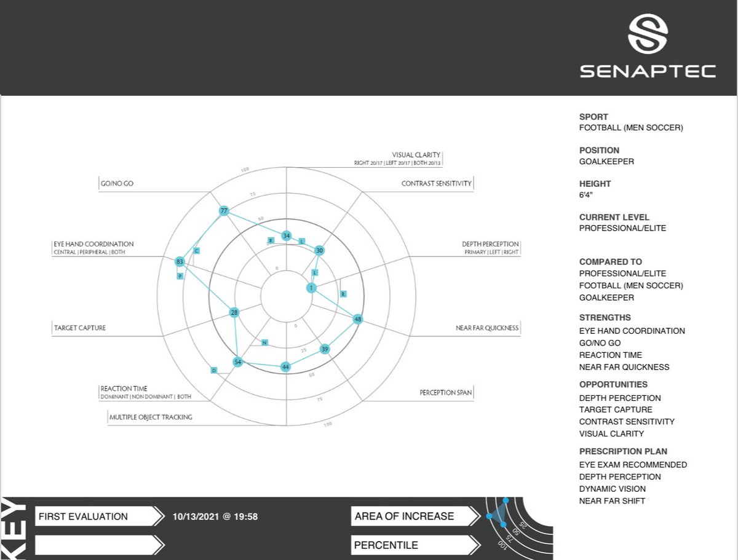Click the CENTRAL | PERIPHERAL | BOTH sublabel

pyautogui.click(x=89, y=252)
